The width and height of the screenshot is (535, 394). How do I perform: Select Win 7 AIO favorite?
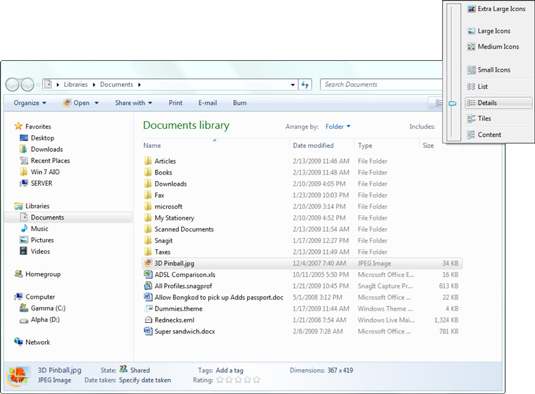[40, 172]
